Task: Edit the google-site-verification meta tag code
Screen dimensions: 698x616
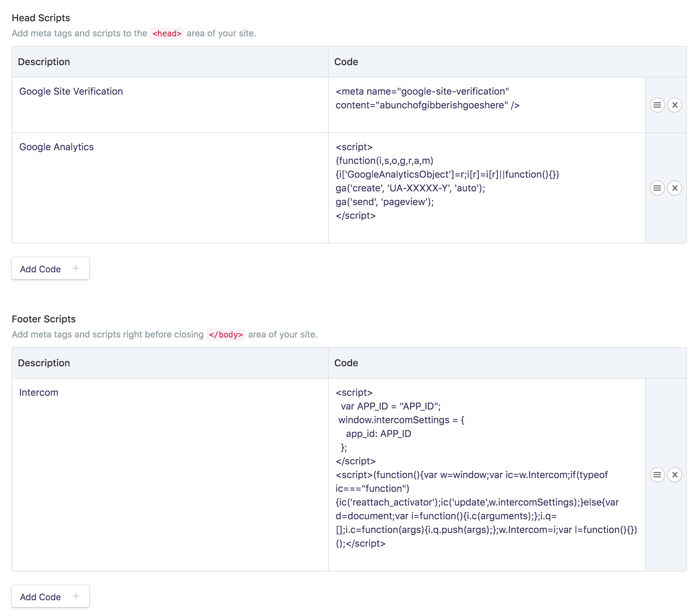Action: pos(487,105)
